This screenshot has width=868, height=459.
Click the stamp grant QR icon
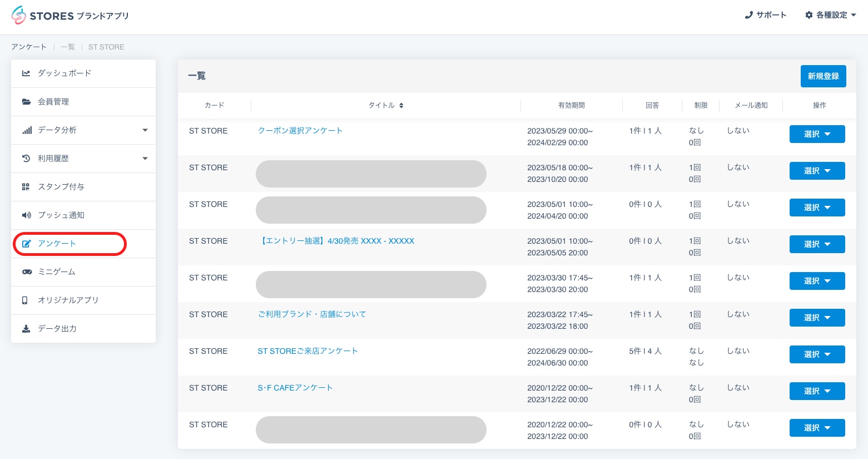[26, 187]
